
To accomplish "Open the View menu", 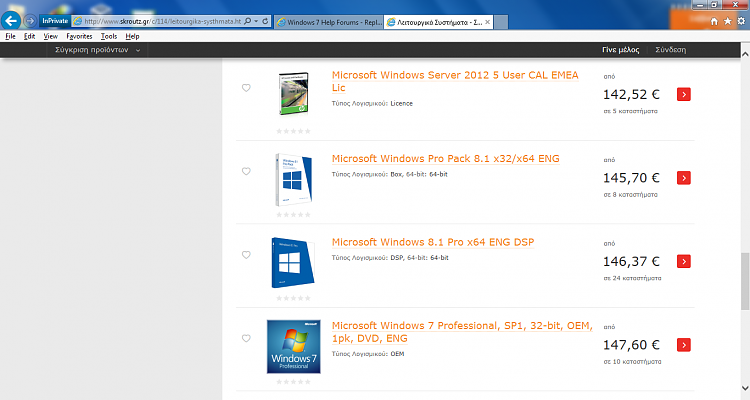I will [50, 36].
